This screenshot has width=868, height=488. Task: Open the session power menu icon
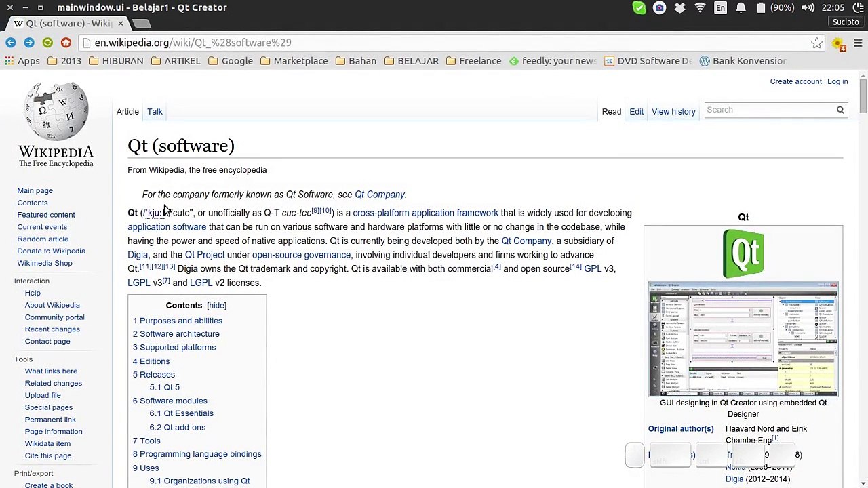tap(859, 7)
